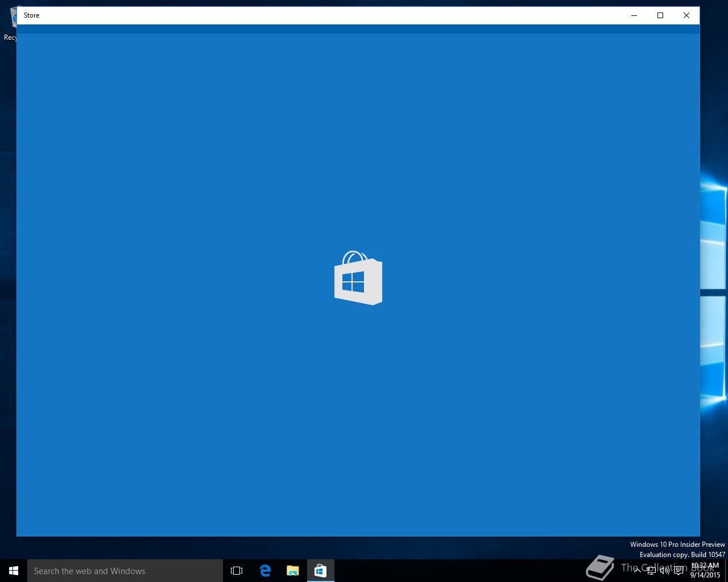Launch Microsoft Edge from the taskbar

point(265,571)
